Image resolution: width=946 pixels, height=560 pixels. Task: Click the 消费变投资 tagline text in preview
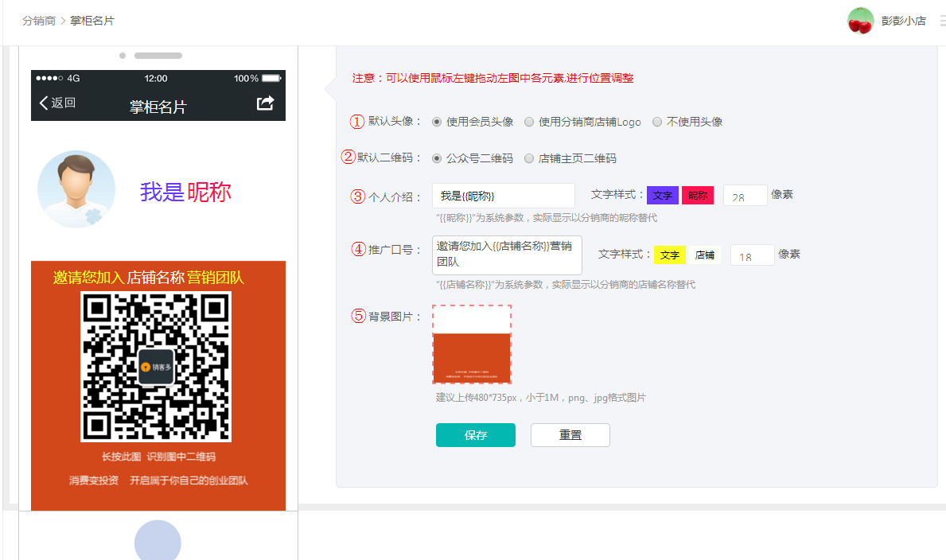[158, 480]
